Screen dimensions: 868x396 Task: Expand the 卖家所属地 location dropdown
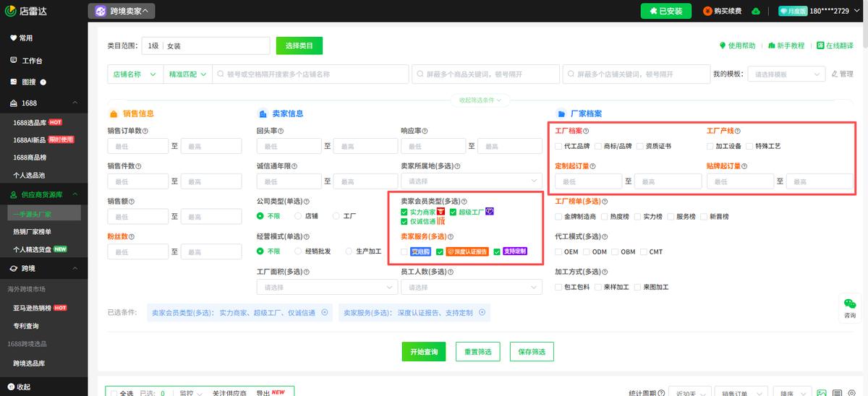click(x=471, y=181)
